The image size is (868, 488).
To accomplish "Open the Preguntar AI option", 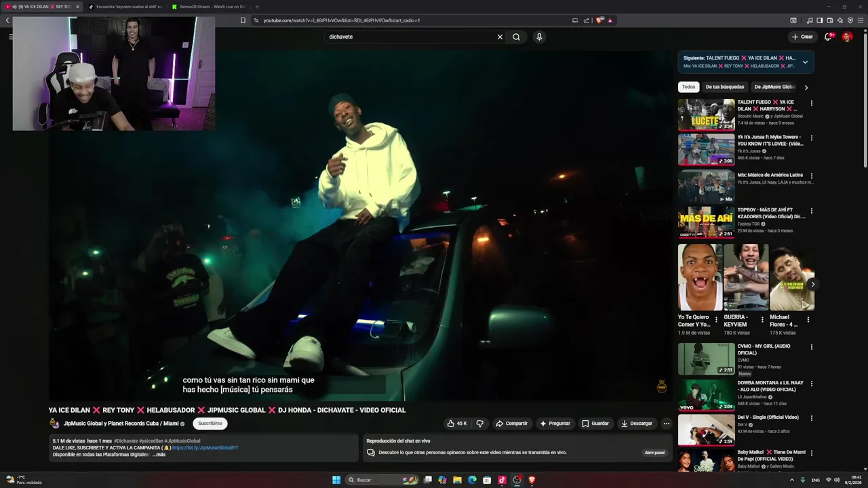I will [x=555, y=424].
